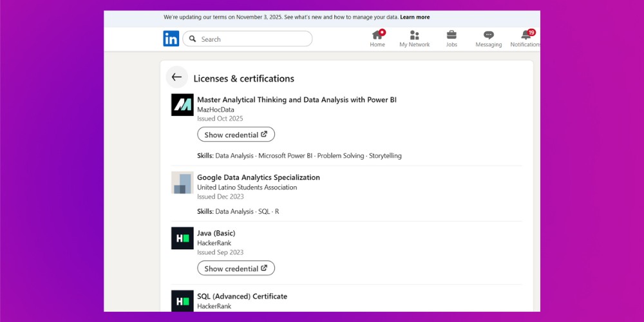This screenshot has width=644, height=322.
Task: Open the SQL (Advanced) Certificate title
Action: tap(242, 296)
